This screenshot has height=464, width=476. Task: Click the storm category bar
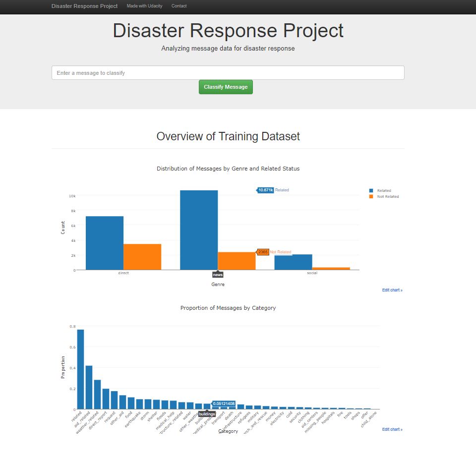[148, 404]
